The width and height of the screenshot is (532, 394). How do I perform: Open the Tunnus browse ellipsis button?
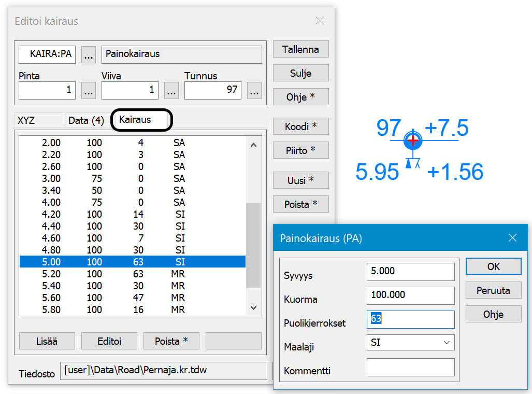tap(254, 90)
